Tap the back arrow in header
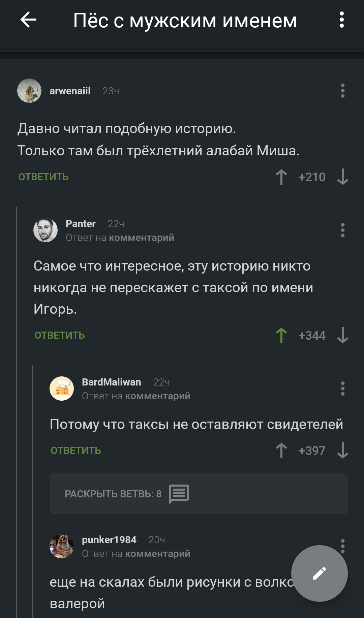Viewport: 364px width, 618px height. 29,20
